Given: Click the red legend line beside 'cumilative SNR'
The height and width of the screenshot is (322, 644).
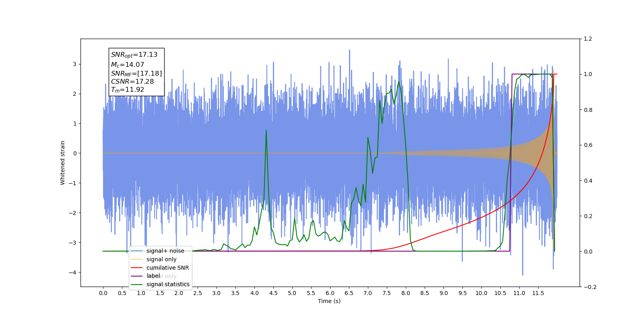Looking at the screenshot, I should (x=137, y=268).
